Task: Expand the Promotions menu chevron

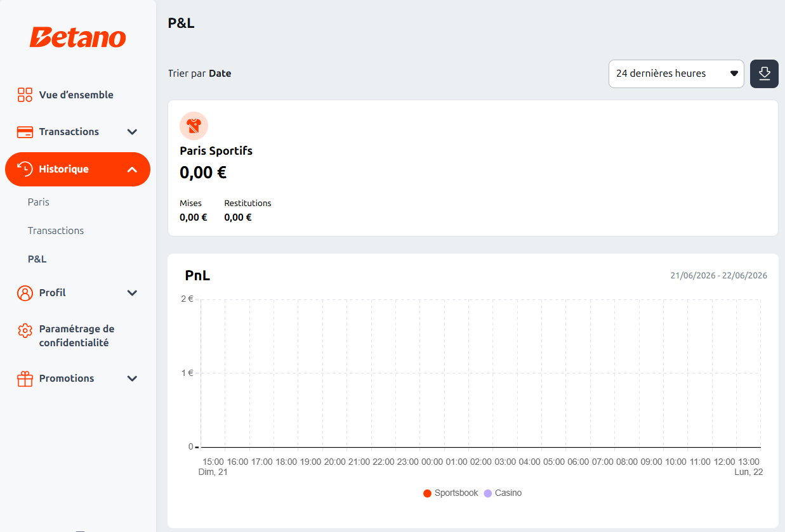Action: click(x=132, y=379)
